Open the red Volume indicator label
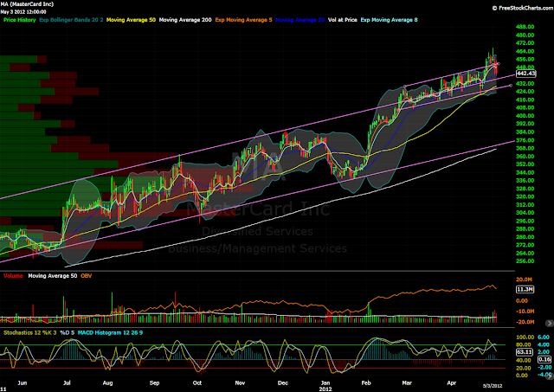 [13, 276]
